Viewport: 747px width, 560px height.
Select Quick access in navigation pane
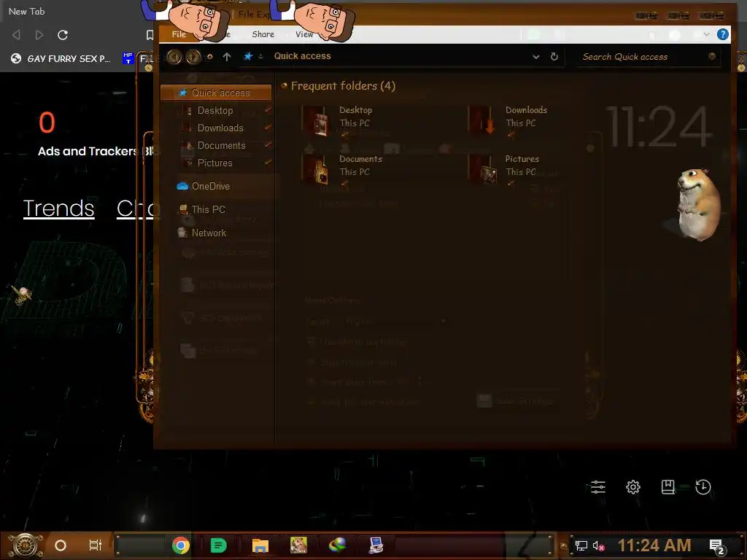pyautogui.click(x=216, y=93)
